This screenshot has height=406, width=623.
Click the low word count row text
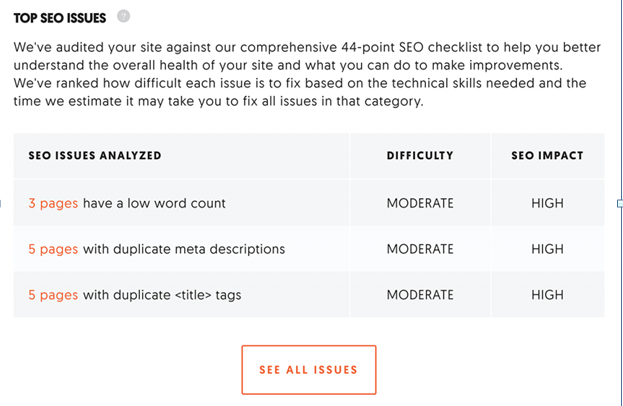tap(154, 203)
